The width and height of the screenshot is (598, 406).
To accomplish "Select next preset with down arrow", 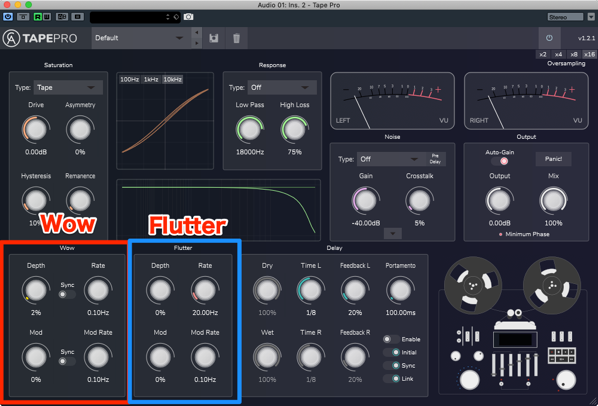I will [x=196, y=43].
